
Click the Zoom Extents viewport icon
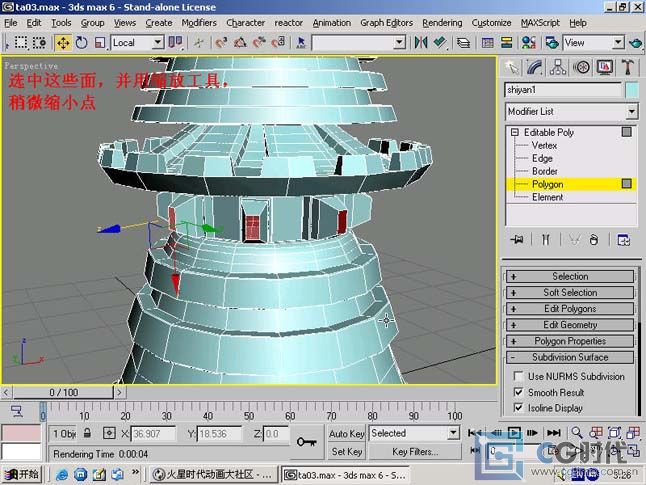pyautogui.click(x=614, y=433)
